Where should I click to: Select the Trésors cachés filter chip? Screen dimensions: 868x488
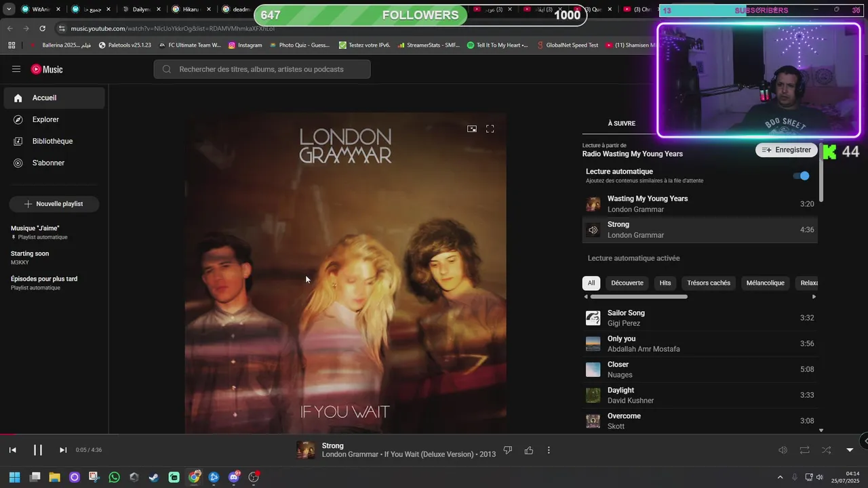coord(709,283)
